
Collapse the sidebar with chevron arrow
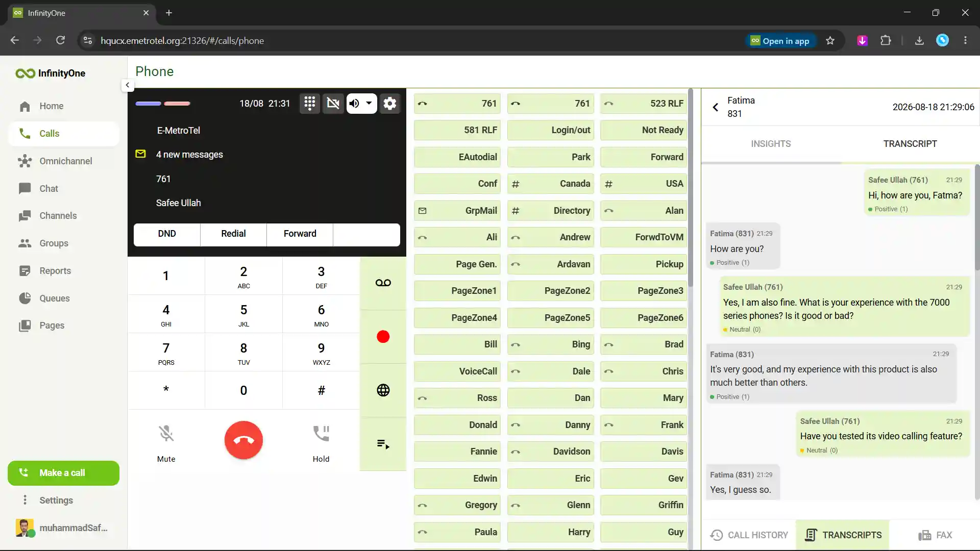(128, 85)
